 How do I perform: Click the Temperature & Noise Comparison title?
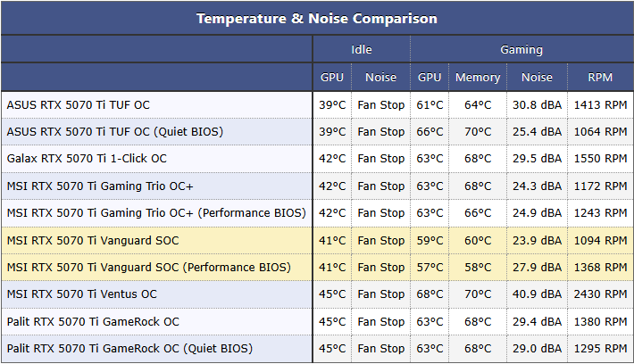click(x=317, y=19)
